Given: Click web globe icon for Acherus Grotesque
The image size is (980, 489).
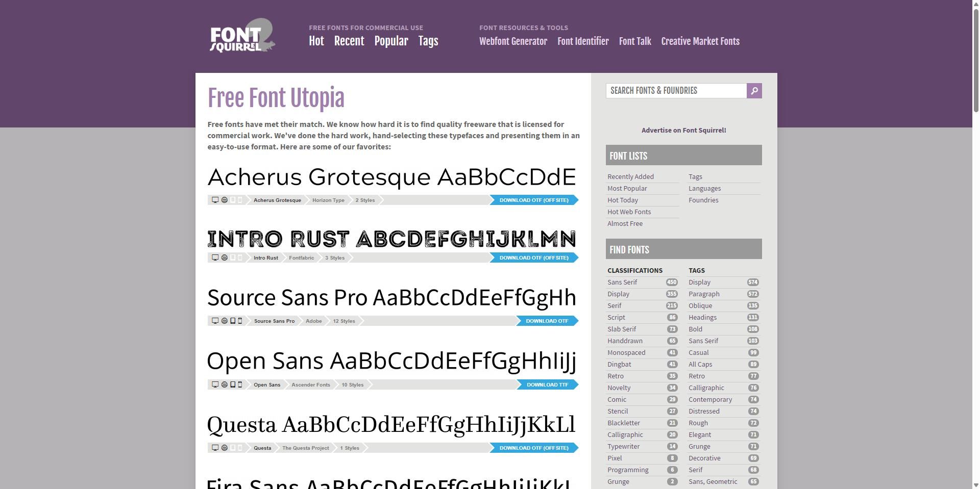Looking at the screenshot, I should [224, 200].
